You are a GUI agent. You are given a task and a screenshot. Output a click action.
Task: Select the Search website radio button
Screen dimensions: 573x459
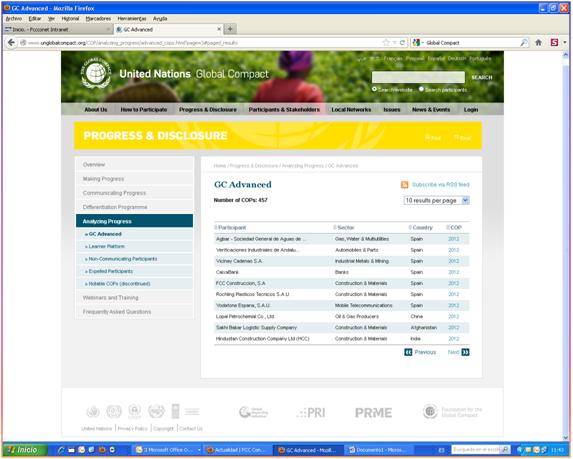[x=374, y=89]
